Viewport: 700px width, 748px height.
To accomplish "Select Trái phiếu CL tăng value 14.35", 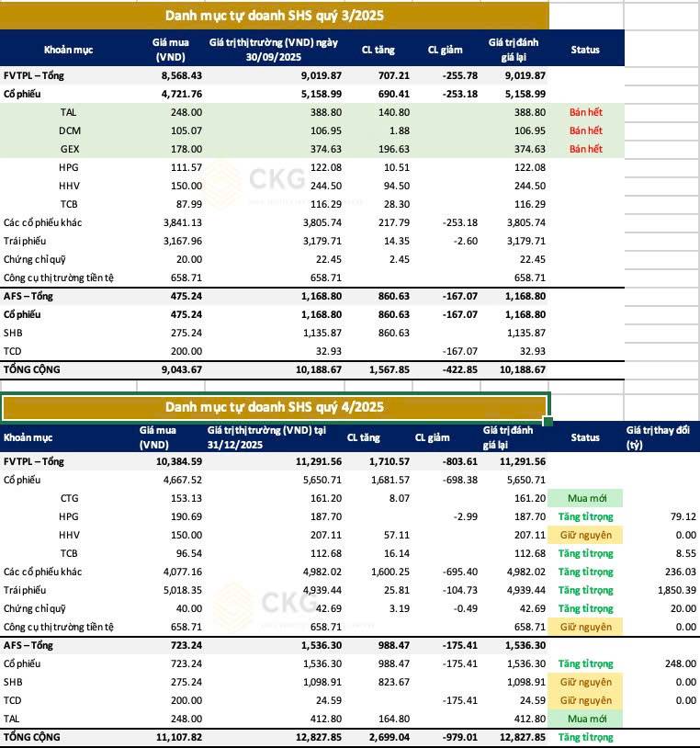I will (397, 242).
